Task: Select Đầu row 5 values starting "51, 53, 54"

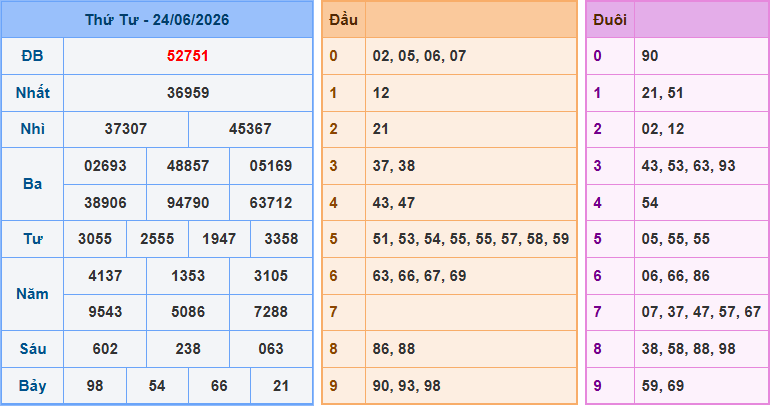Action: (x=471, y=239)
